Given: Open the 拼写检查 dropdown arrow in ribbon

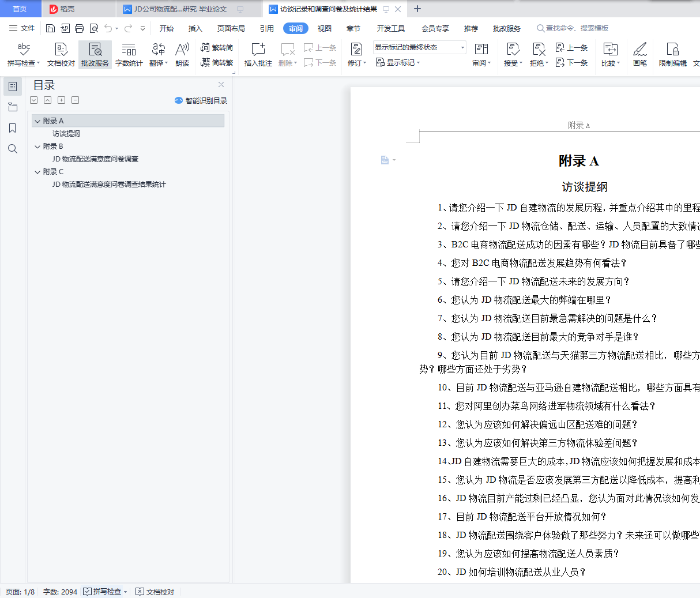Looking at the screenshot, I should (x=38, y=63).
